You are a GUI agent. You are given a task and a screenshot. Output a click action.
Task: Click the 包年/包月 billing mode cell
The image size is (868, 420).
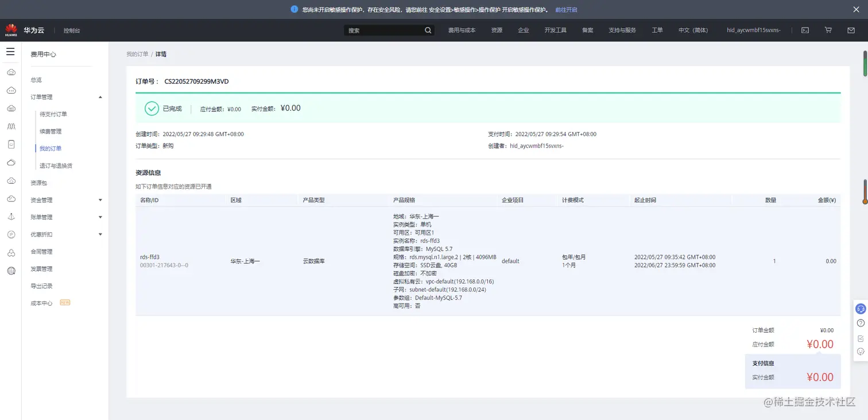(574, 257)
